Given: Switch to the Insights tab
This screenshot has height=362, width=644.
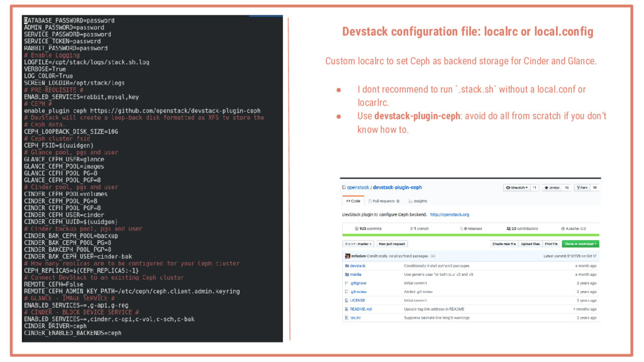Looking at the screenshot, I should [418, 201].
